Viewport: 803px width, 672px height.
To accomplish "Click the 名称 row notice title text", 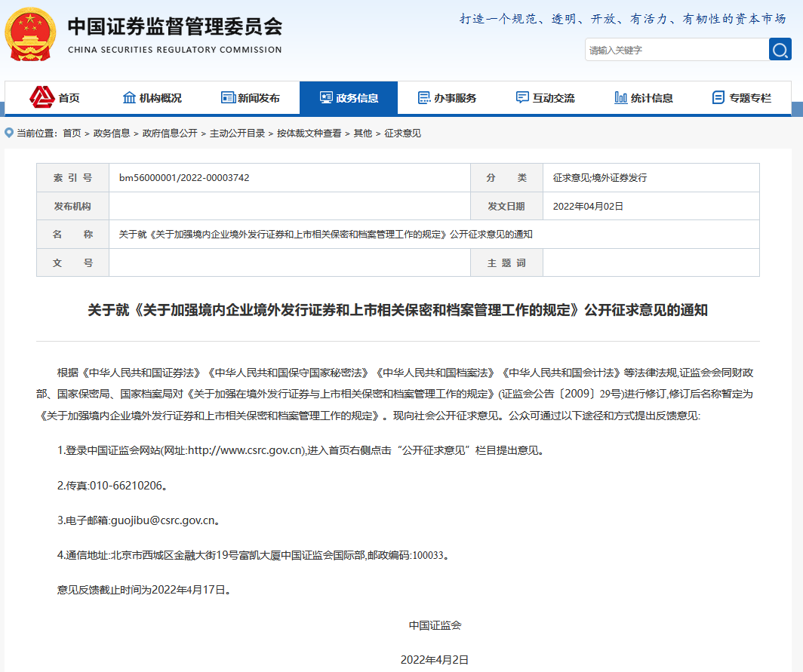I will tap(326, 235).
